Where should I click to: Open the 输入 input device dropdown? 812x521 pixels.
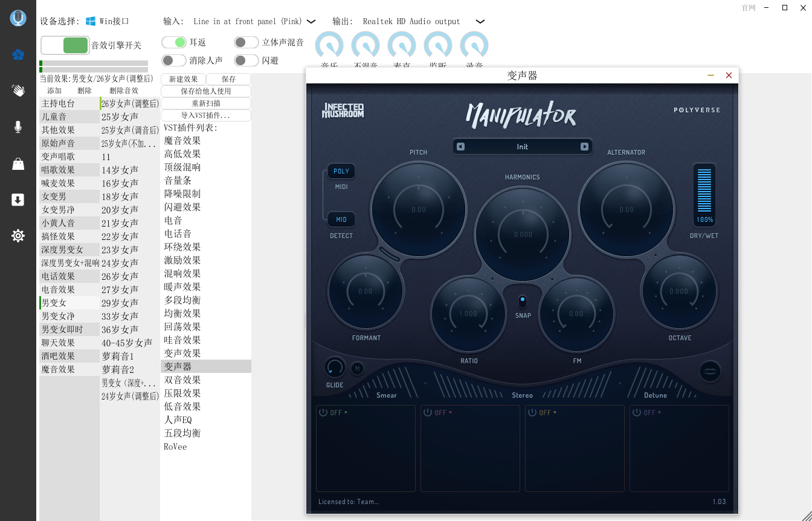coord(254,21)
